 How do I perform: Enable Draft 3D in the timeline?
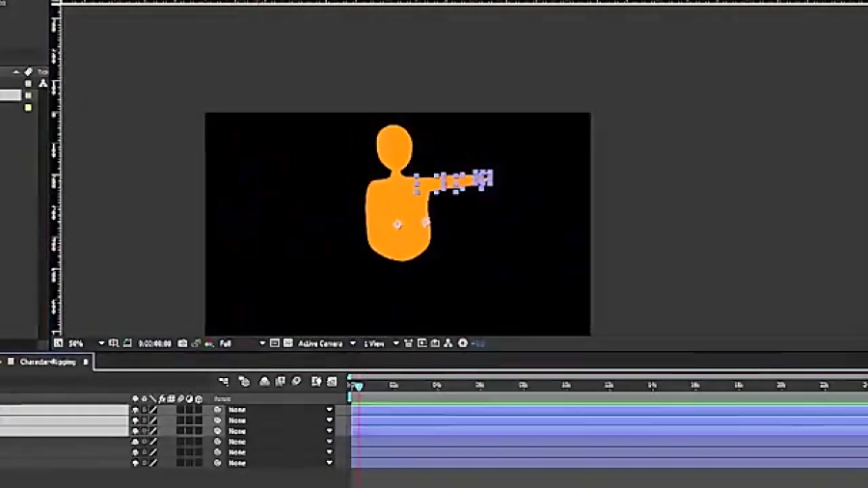coord(244,381)
